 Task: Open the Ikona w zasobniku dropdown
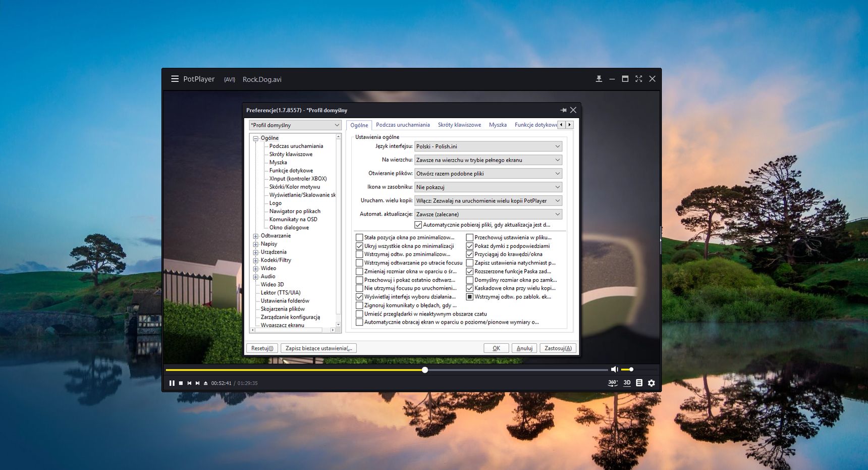[488, 187]
